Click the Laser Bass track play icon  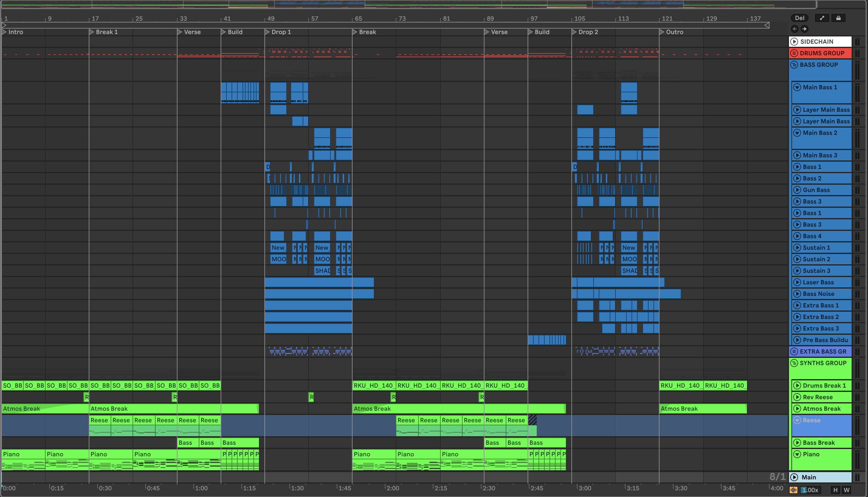[x=797, y=282]
